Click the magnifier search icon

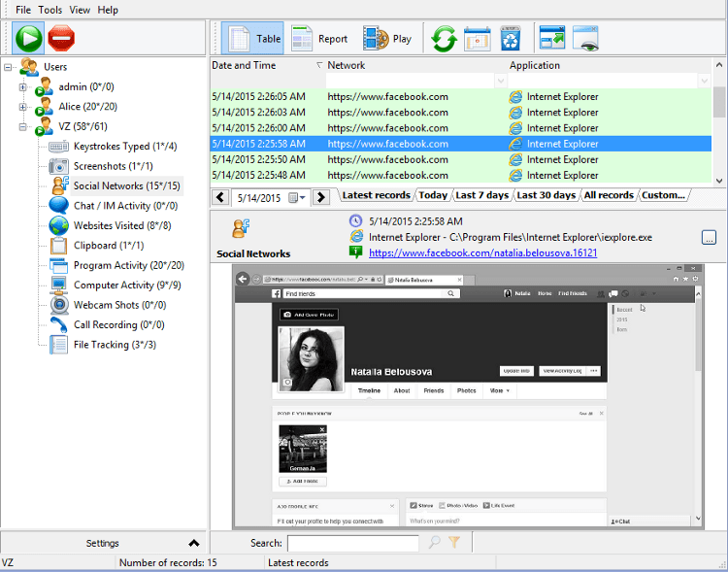pos(434,542)
